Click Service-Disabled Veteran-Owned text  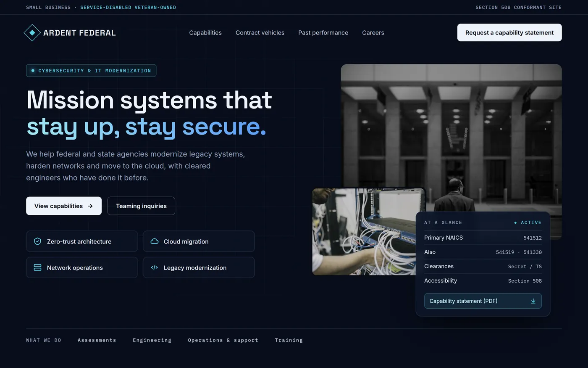pyautogui.click(x=128, y=8)
